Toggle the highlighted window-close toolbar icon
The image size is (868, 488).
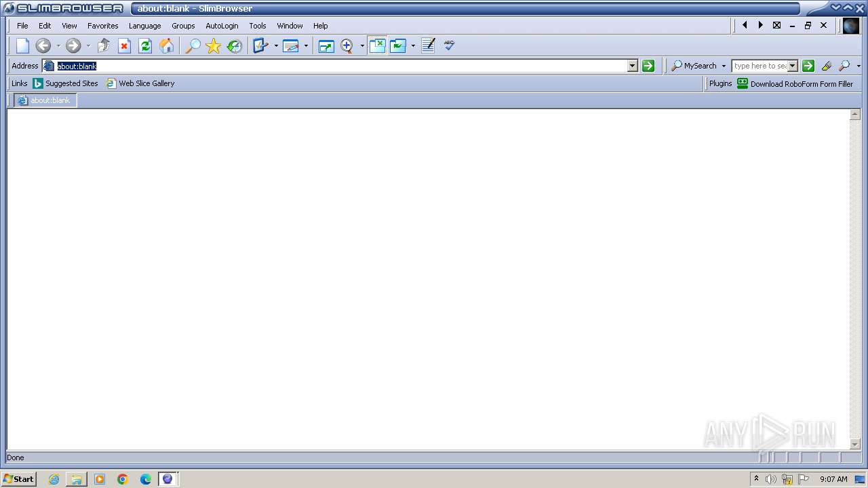click(x=377, y=45)
